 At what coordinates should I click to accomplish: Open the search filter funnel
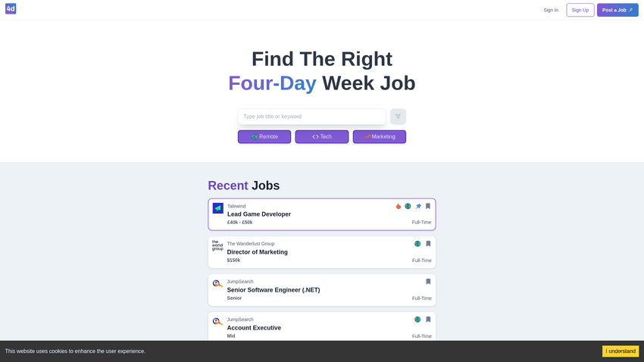coord(398,117)
